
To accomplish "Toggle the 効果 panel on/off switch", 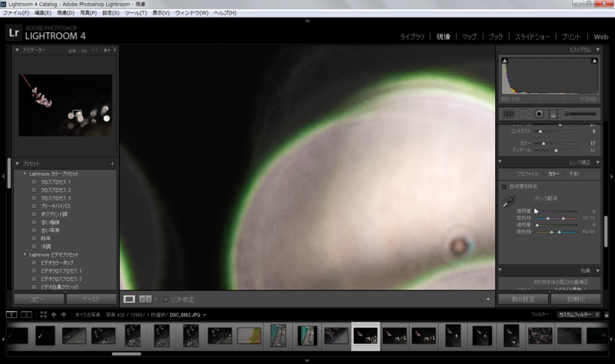I will point(500,270).
